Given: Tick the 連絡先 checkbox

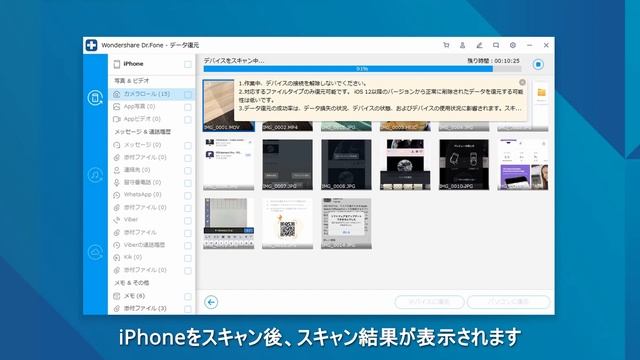Looking at the screenshot, I should (x=188, y=171).
